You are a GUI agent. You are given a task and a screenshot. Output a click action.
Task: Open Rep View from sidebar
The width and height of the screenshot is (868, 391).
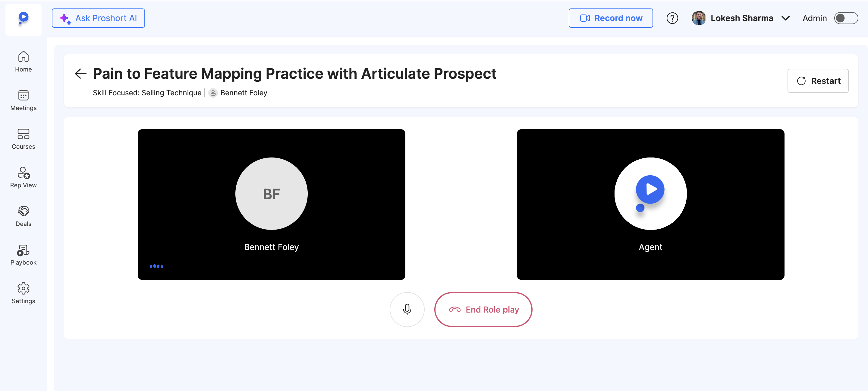23,177
